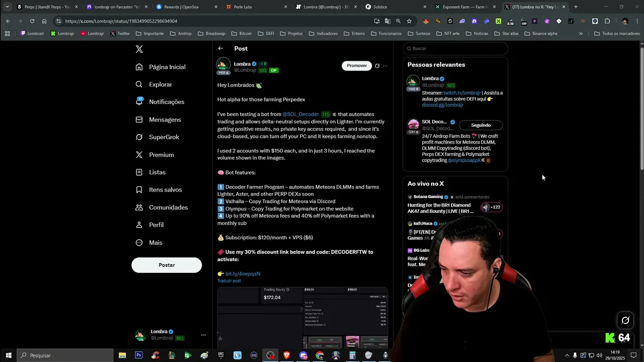Viewport: 644px width, 362px height.
Task: Open Comunidades in the sidebar
Action: pyautogui.click(x=162, y=207)
